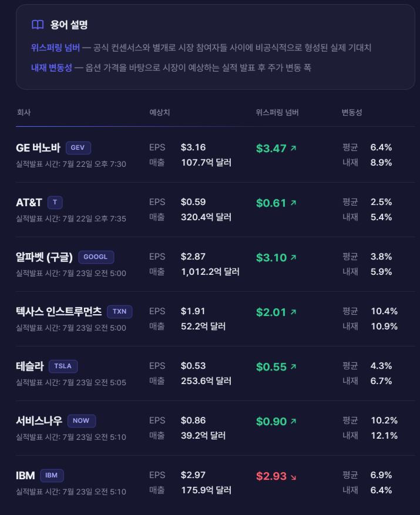
Task: Click the red down arrow next to $2.93
Action: [x=293, y=477]
